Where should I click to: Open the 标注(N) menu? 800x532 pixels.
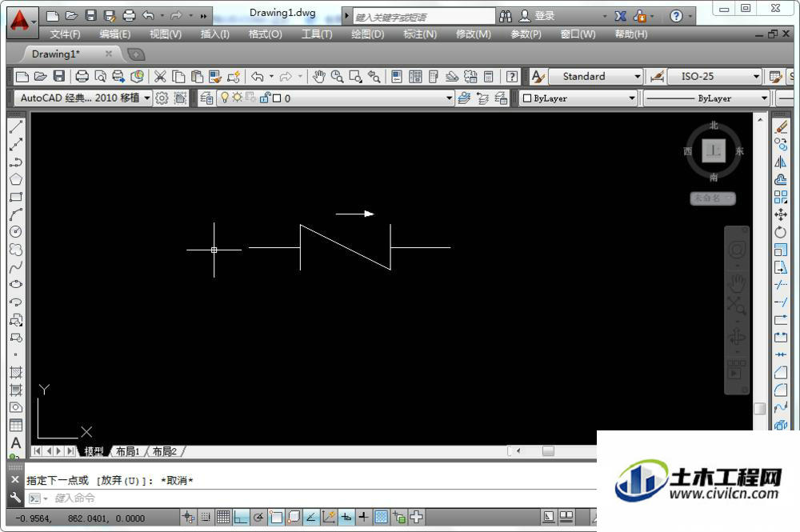pyautogui.click(x=419, y=34)
